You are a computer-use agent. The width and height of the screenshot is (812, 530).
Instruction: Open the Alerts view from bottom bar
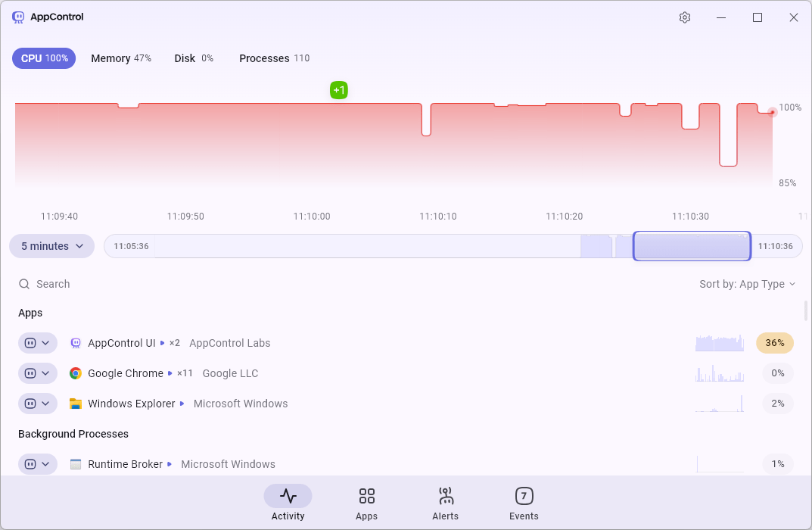click(x=445, y=503)
